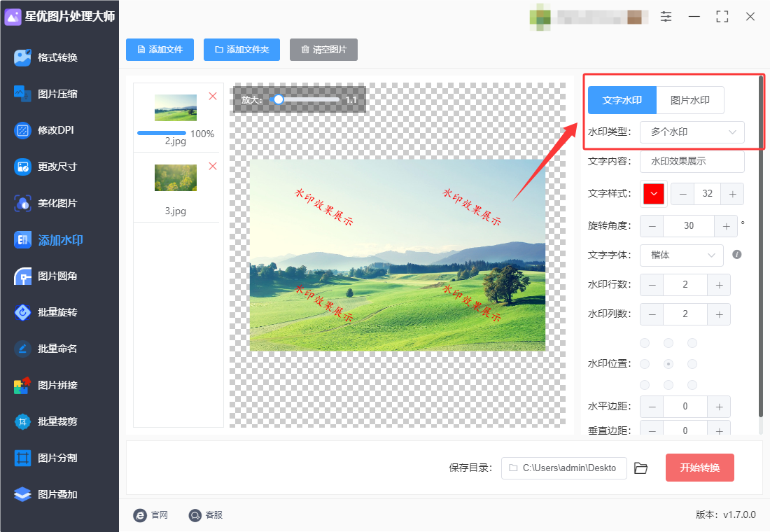The width and height of the screenshot is (770, 532).
Task: Select the 2.jpg thumbnail
Action: coord(175,108)
